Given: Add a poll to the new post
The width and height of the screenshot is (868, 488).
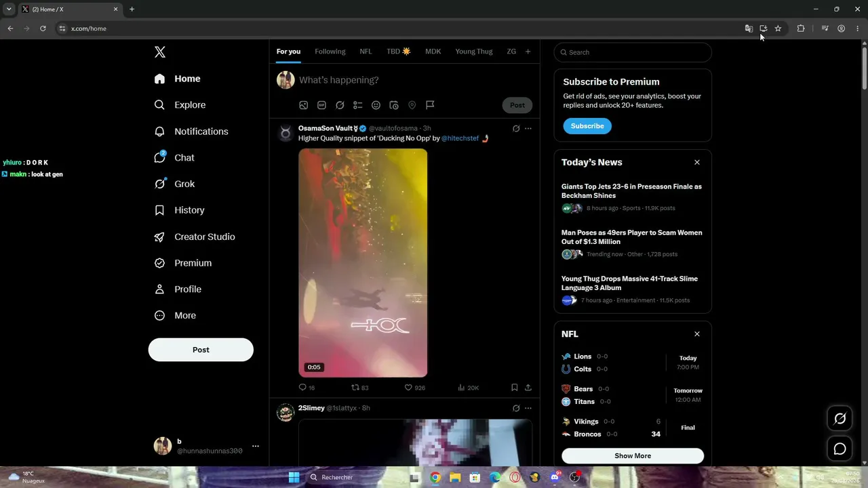Looking at the screenshot, I should coord(358,105).
